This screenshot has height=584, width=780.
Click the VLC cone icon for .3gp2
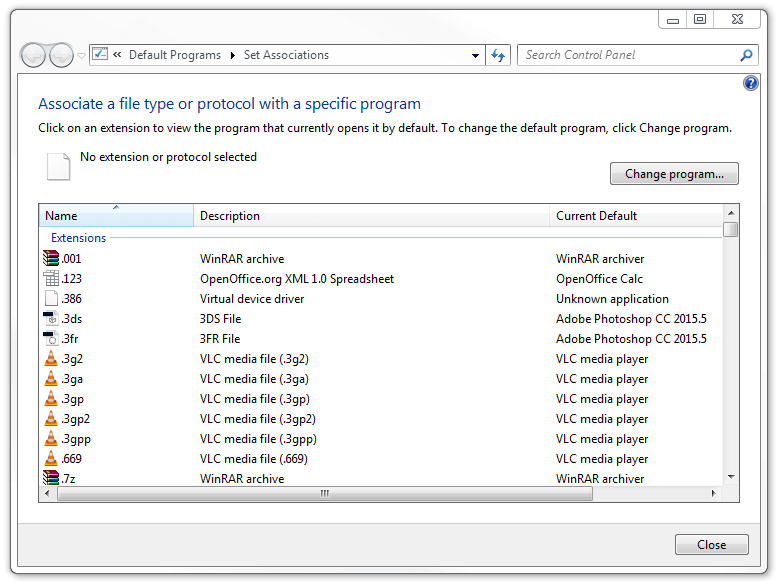click(x=51, y=418)
